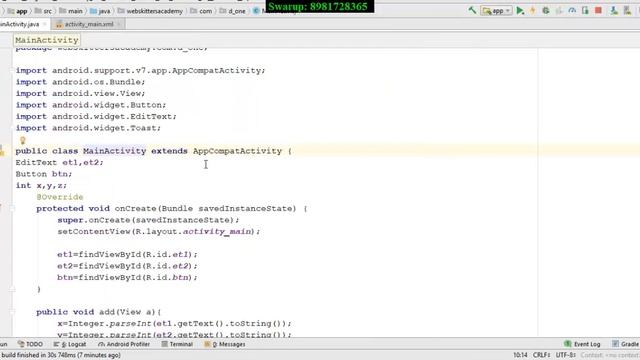Image resolution: width=640 pixels, height=360 pixels.
Task: Click the attach debugger to process icon
Action: (x=585, y=11)
